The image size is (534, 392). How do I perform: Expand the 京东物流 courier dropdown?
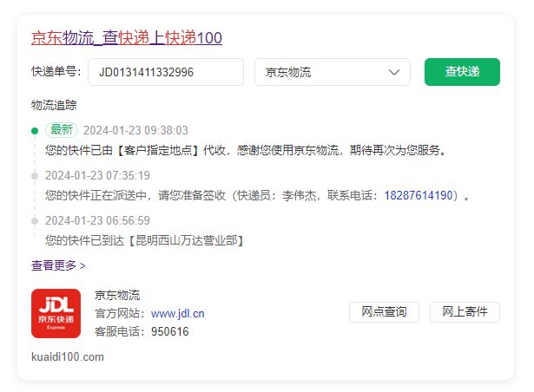click(x=333, y=72)
